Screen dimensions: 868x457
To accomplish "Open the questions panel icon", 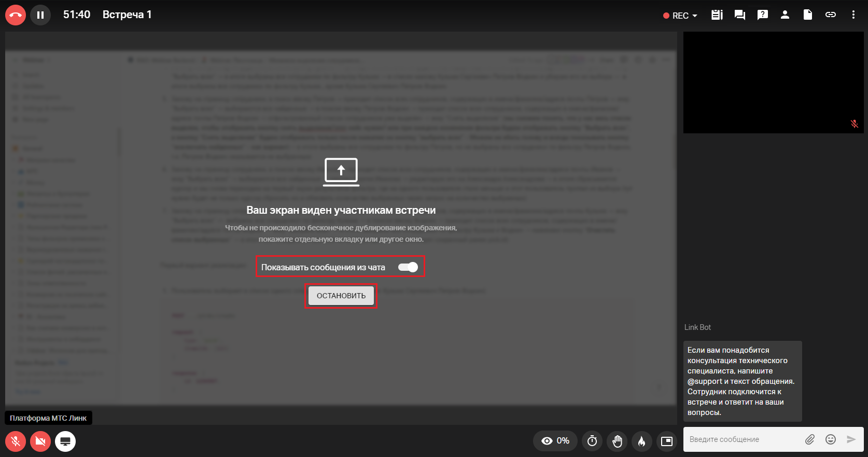I will [x=763, y=15].
